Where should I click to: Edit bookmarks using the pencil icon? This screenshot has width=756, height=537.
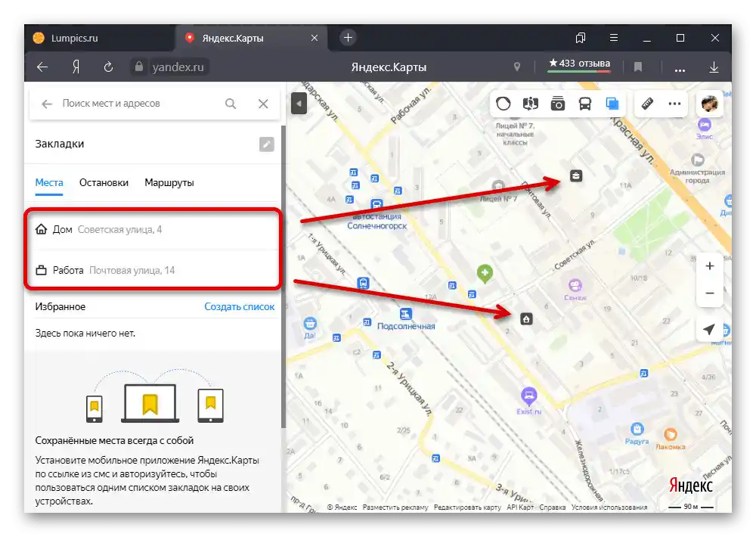(x=267, y=144)
